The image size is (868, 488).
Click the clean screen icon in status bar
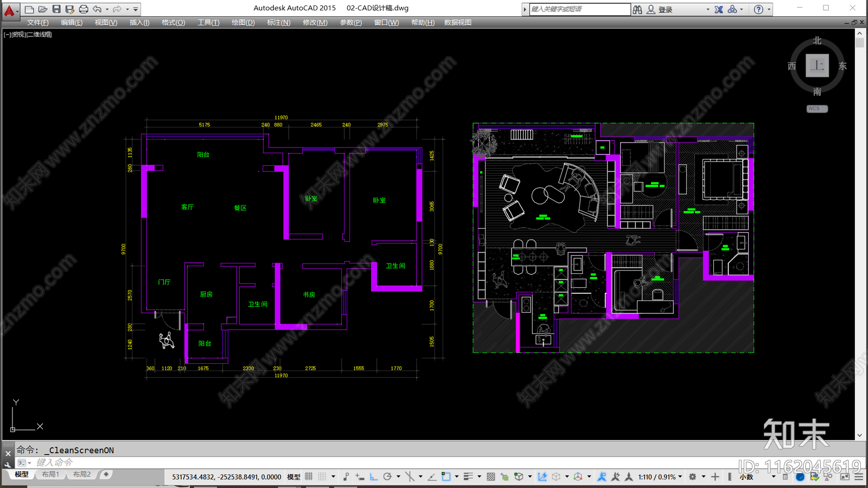845,477
